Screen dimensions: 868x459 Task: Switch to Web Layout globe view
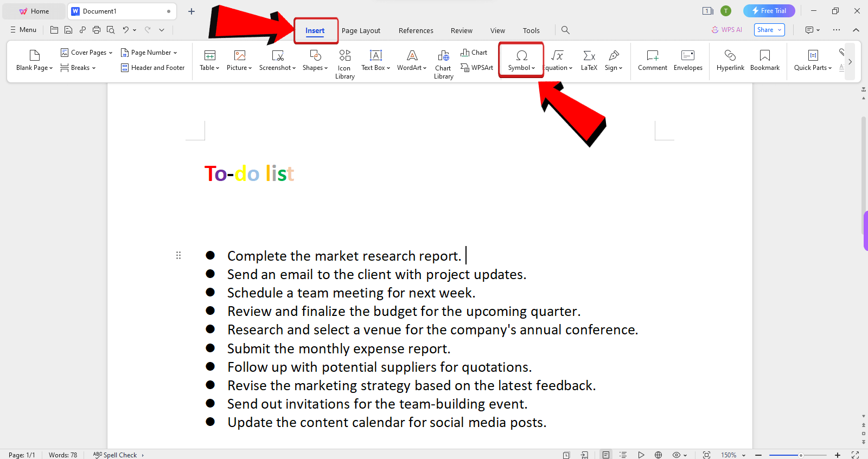(x=658, y=455)
